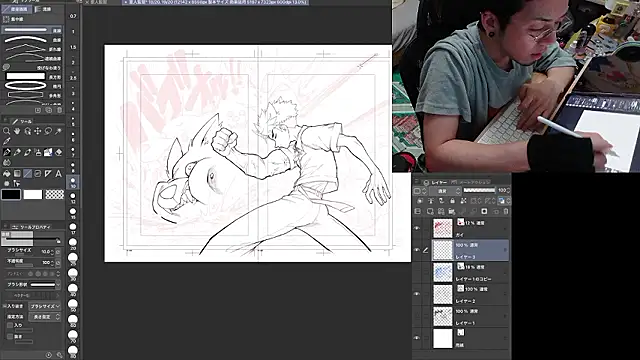Toggle visibility of レイヤー3
The height and width of the screenshot is (360, 640).
pyautogui.click(x=417, y=250)
